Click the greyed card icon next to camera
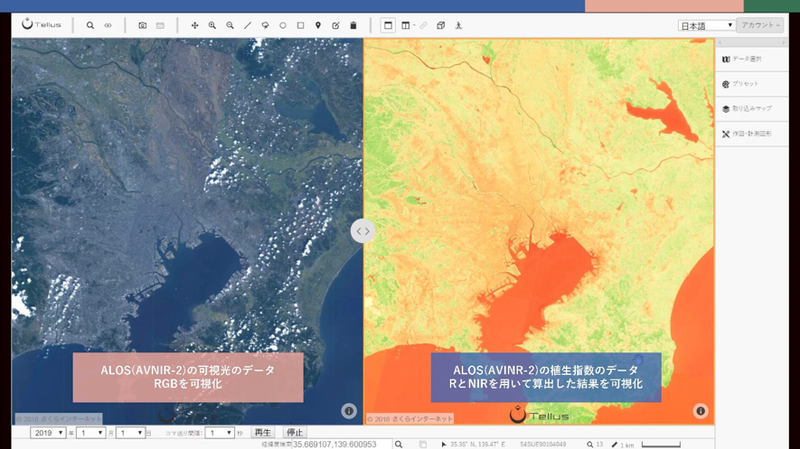The height and width of the screenshot is (449, 800). (160, 26)
